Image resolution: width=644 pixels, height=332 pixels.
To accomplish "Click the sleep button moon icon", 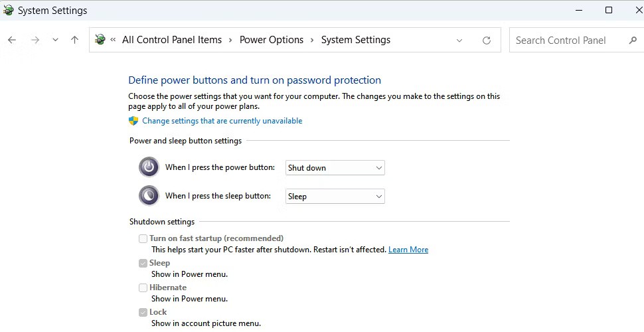I will click(149, 196).
